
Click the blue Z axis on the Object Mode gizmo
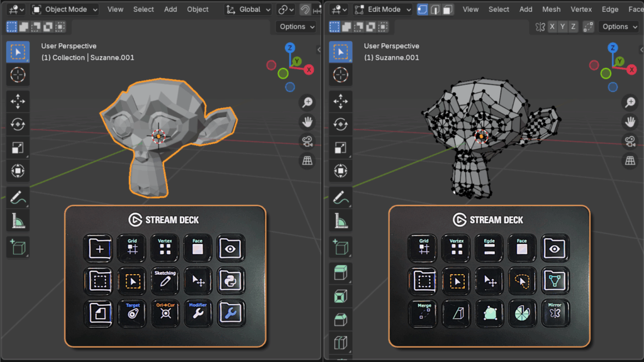[290, 48]
